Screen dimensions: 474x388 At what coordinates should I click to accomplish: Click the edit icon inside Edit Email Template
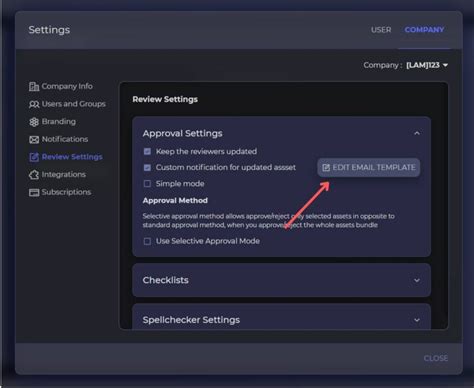(x=326, y=167)
